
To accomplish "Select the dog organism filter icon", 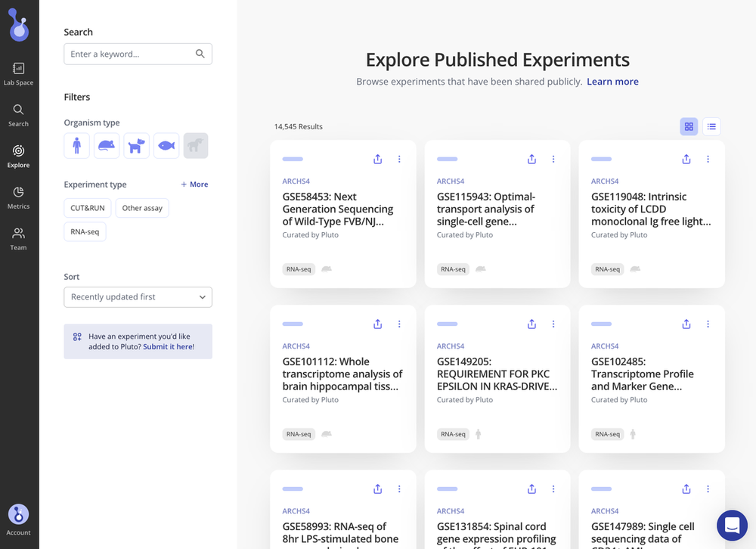I will 136,146.
